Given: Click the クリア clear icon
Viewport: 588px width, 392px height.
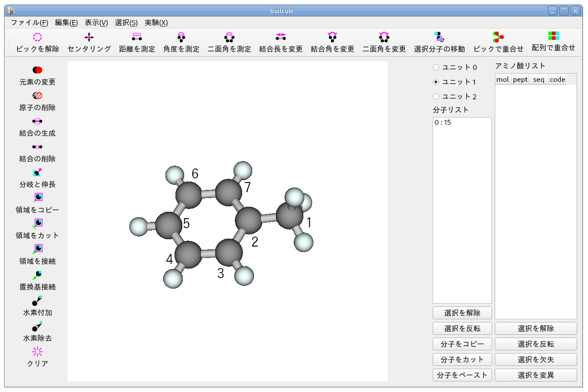Looking at the screenshot, I should (37, 352).
